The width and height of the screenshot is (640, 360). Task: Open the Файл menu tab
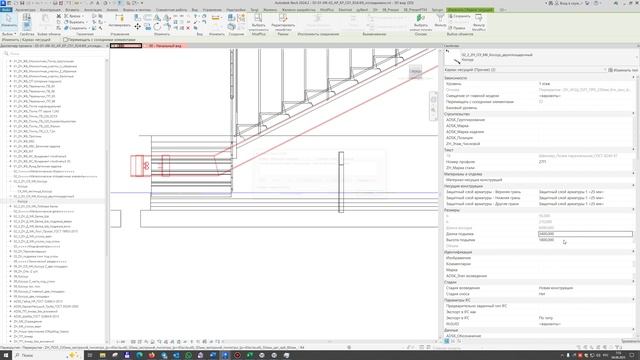pos(6,10)
